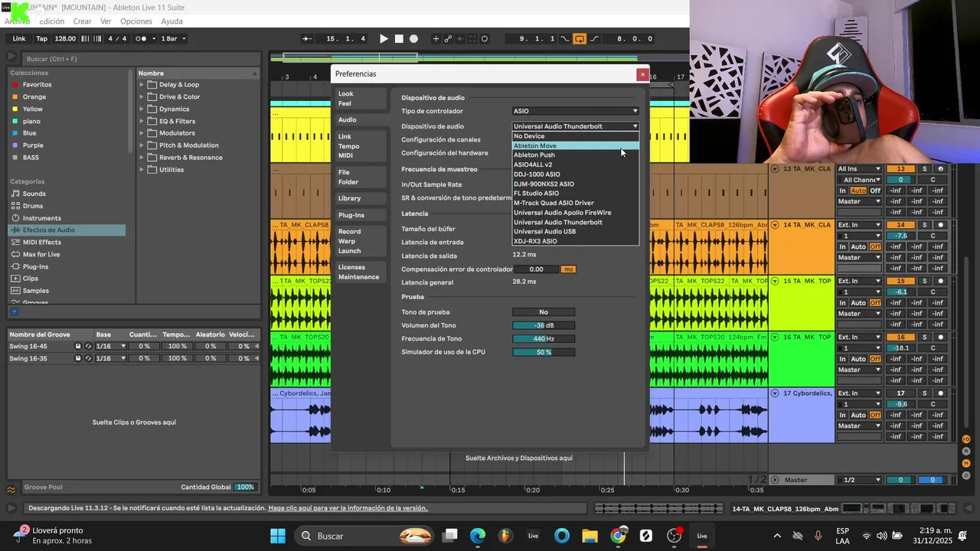Click the MIDI arrangement overdub plus icon

pyautogui.click(x=436, y=38)
